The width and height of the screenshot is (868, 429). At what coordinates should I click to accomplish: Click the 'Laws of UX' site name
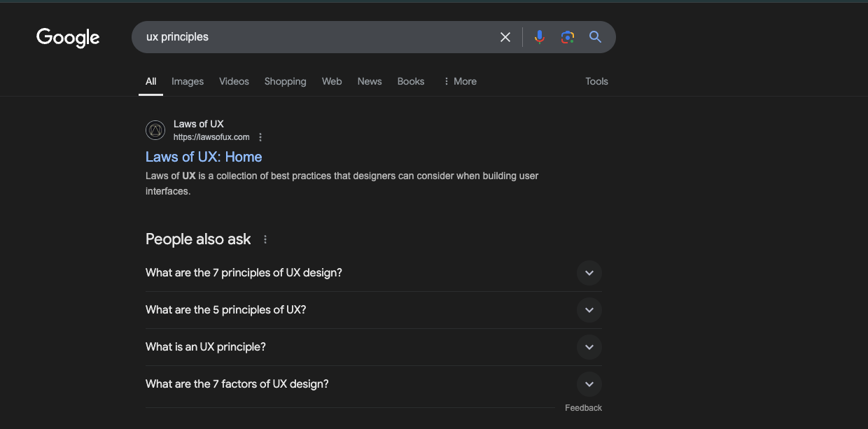point(199,124)
